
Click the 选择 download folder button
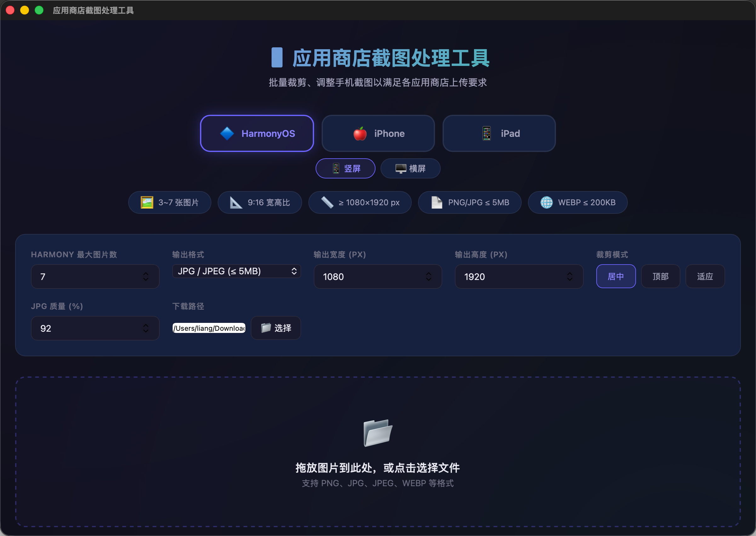coord(276,328)
